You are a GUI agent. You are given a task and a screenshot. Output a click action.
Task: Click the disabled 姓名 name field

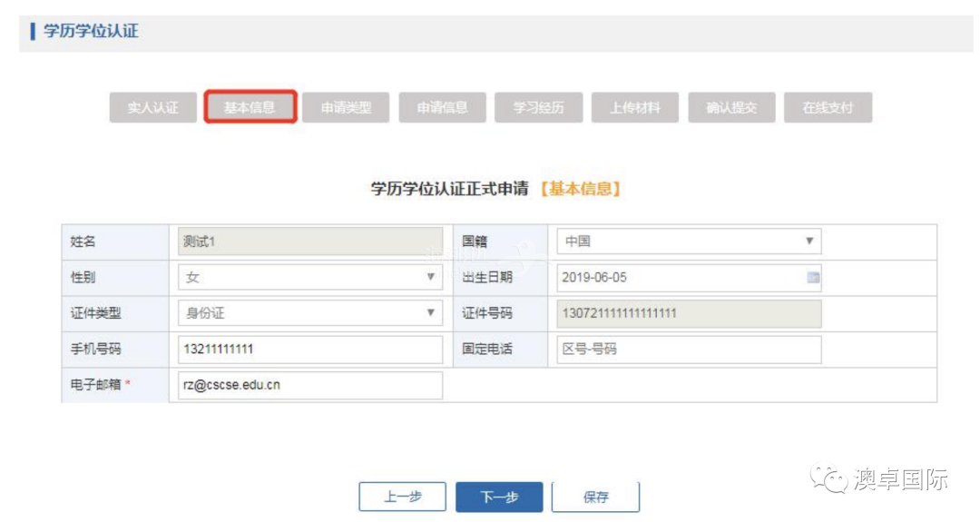(309, 241)
